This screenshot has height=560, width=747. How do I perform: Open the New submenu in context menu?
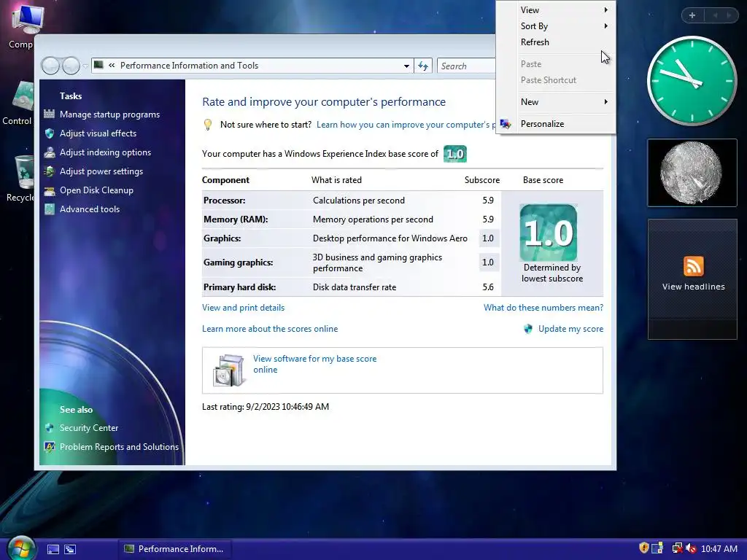tap(555, 102)
